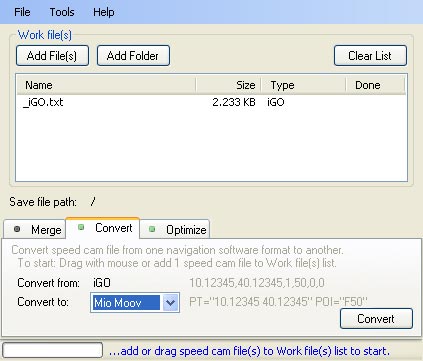Sort the list by Type column
This screenshot has height=361, width=423.
(303, 85)
